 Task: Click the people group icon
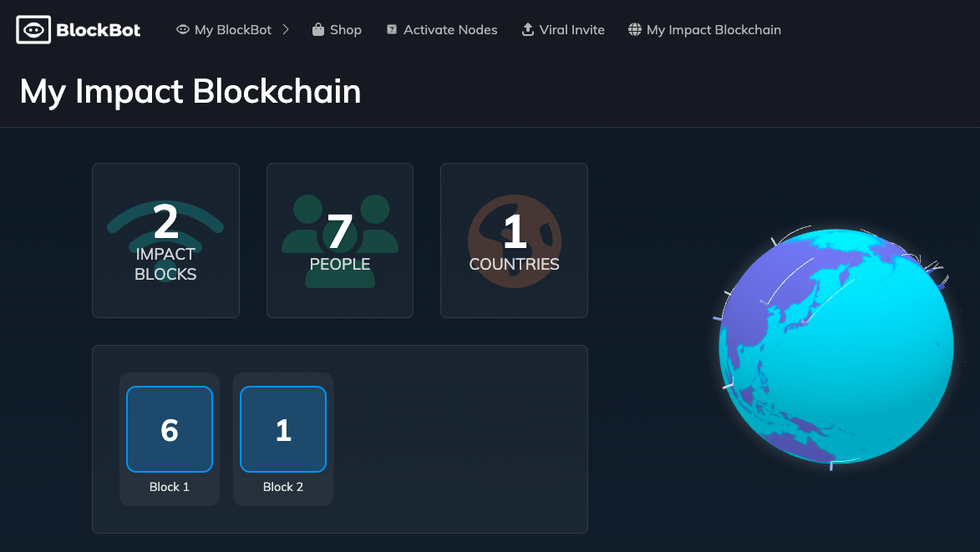[x=340, y=241]
